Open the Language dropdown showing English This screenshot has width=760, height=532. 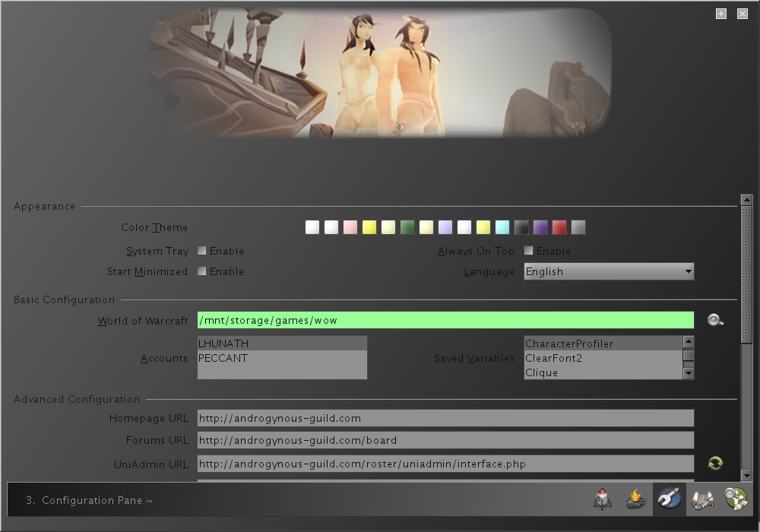(x=609, y=271)
